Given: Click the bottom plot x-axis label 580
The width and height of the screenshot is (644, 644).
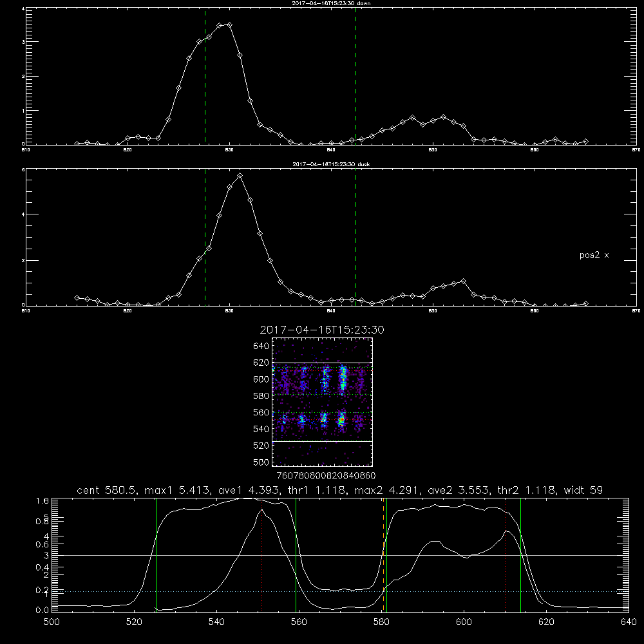Looking at the screenshot, I should pos(381,622).
